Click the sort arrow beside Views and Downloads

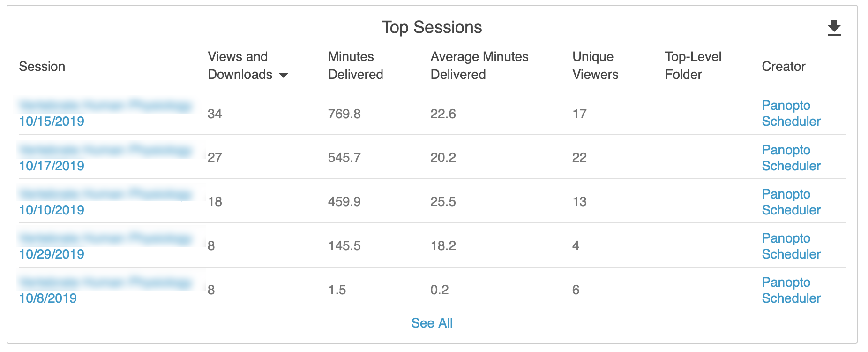pos(283,75)
